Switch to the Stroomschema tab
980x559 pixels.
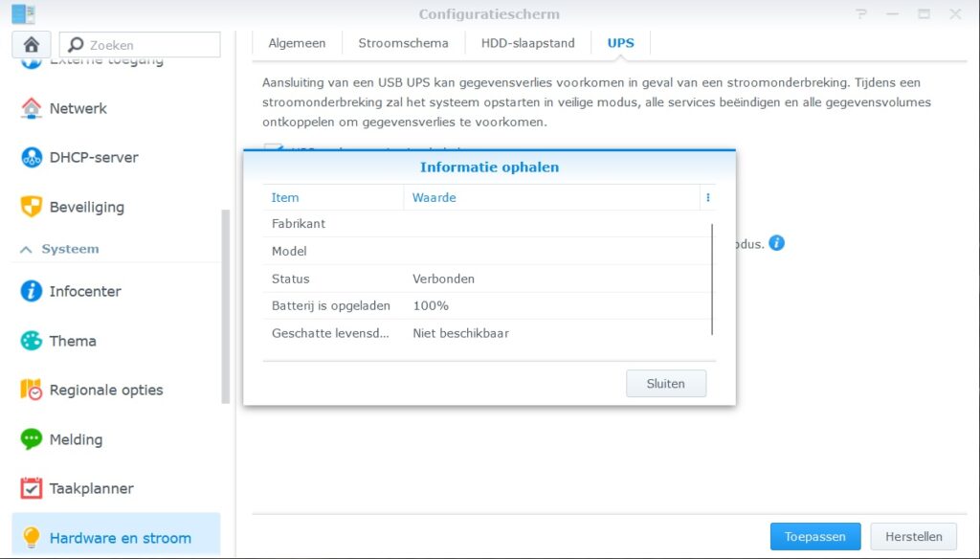(403, 43)
